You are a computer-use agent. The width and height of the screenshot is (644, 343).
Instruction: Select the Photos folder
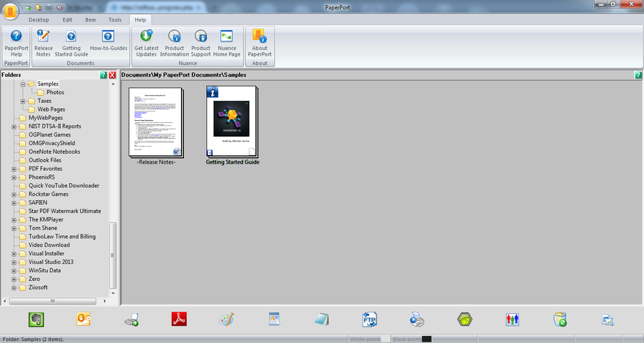(x=55, y=92)
